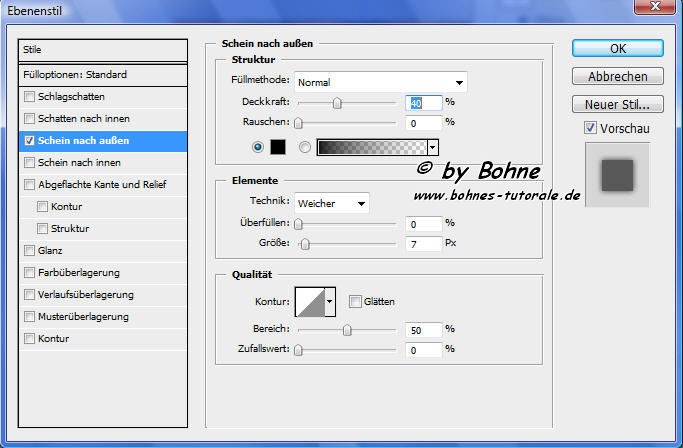
Task: Click the Deckkraft slider handle
Action: 337,102
